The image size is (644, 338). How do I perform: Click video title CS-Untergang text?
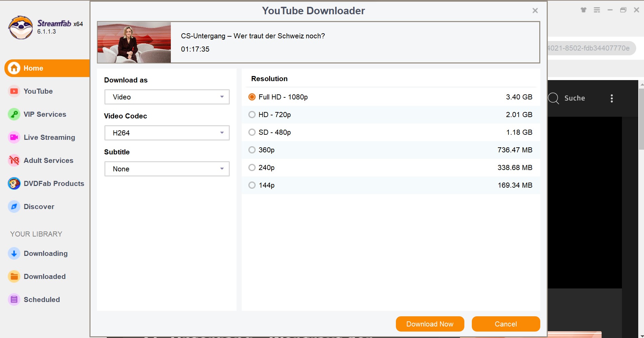click(253, 36)
